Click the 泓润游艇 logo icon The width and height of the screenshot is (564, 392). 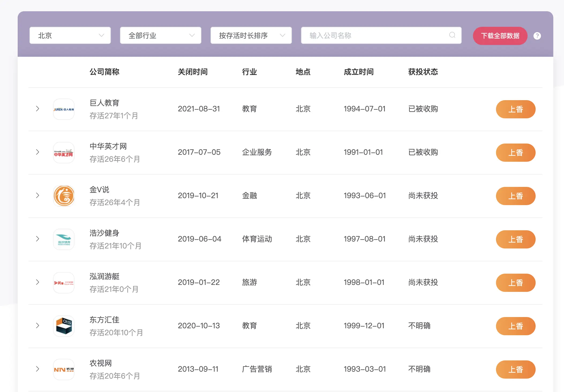(x=64, y=283)
